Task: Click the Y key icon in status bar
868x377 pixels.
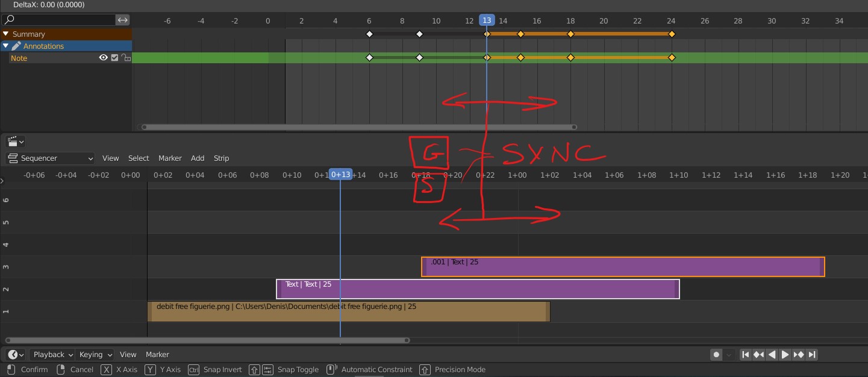Action: tap(150, 370)
